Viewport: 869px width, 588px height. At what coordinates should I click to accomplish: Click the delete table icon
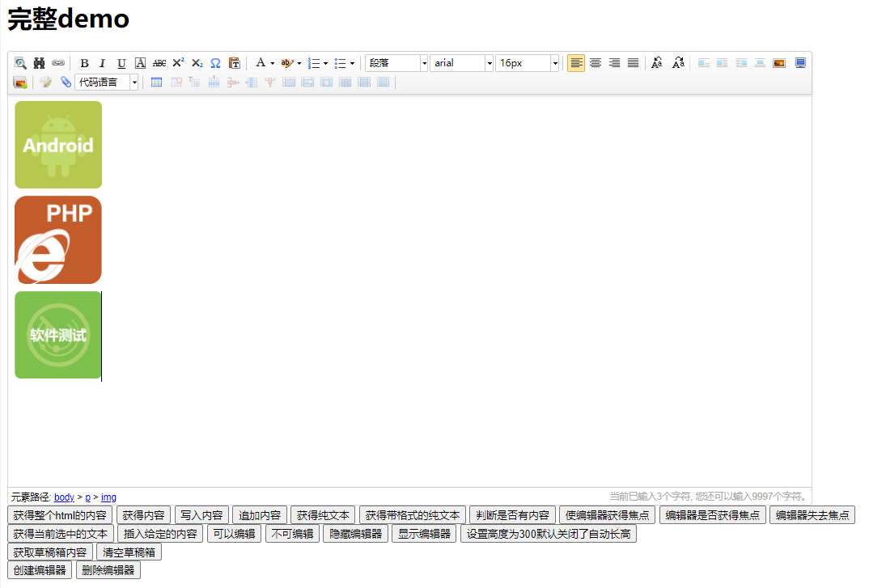[x=176, y=82]
